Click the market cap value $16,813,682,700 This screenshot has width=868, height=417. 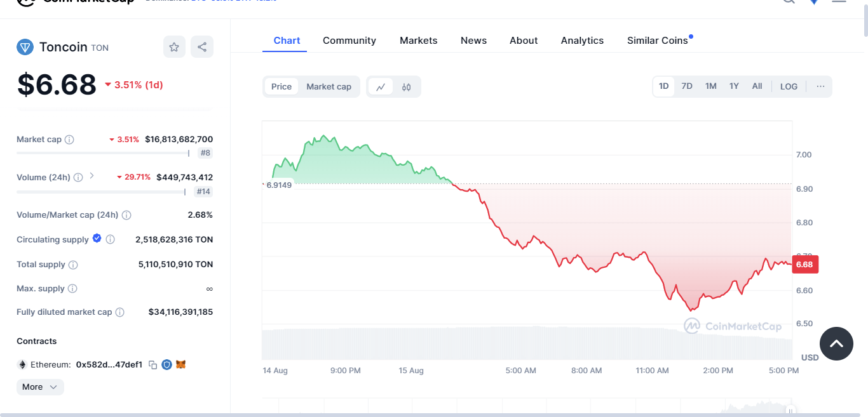tap(179, 140)
